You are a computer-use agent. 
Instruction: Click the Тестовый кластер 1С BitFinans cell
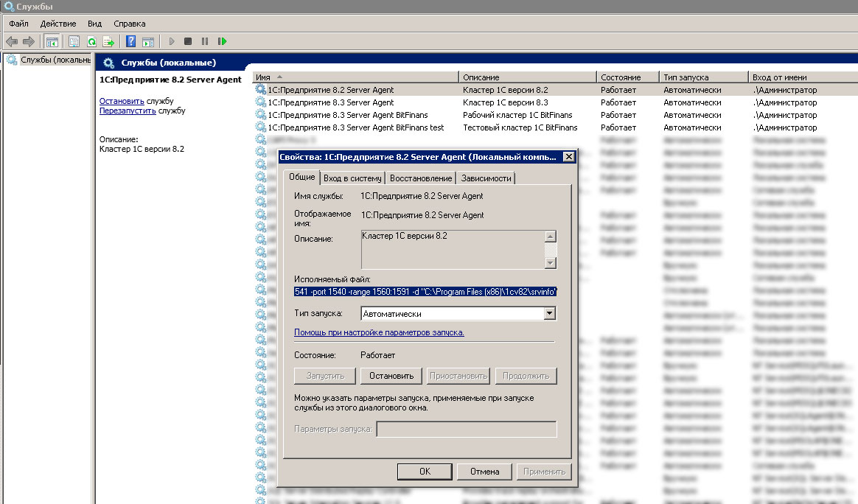(520, 127)
